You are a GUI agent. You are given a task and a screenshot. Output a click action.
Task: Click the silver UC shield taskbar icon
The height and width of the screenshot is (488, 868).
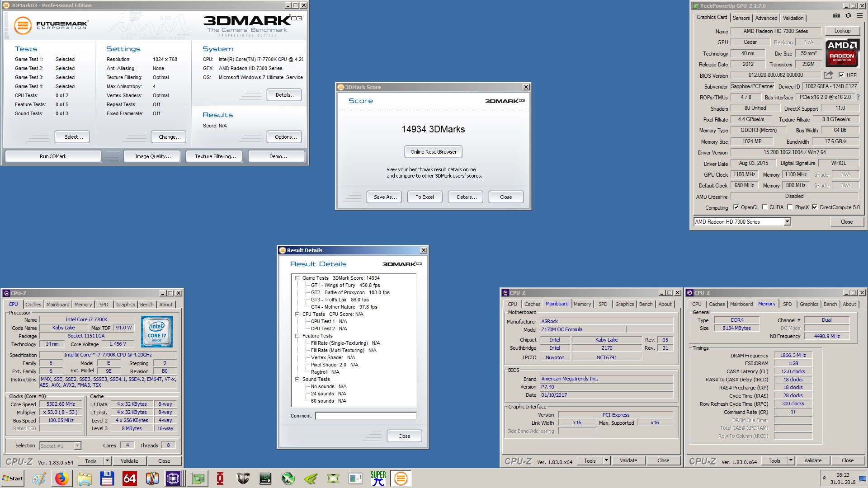(x=243, y=479)
